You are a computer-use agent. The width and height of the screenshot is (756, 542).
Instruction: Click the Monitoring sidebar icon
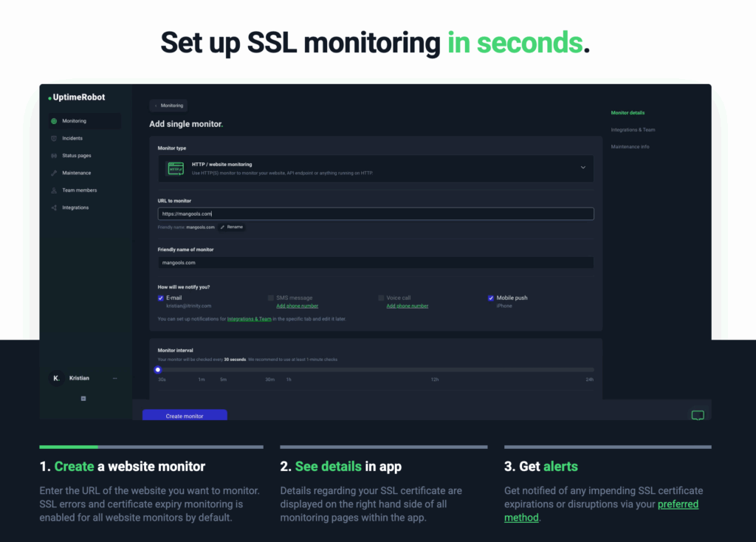pos(54,121)
